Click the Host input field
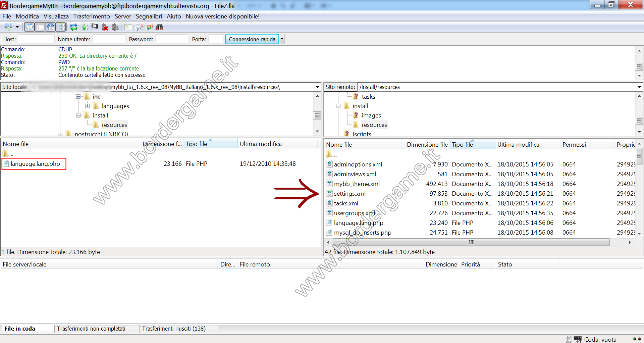 tap(36, 39)
